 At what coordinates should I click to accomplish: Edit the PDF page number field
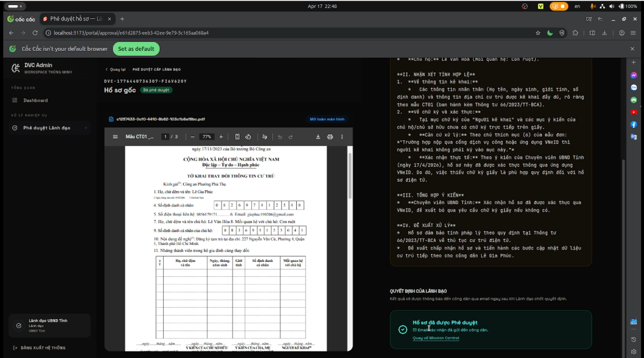165,137
